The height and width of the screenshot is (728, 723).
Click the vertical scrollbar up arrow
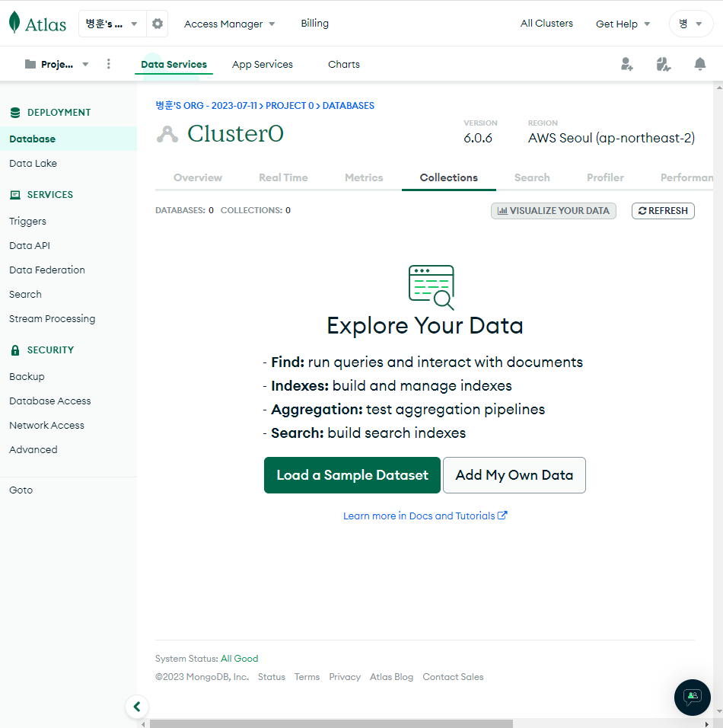[719, 87]
